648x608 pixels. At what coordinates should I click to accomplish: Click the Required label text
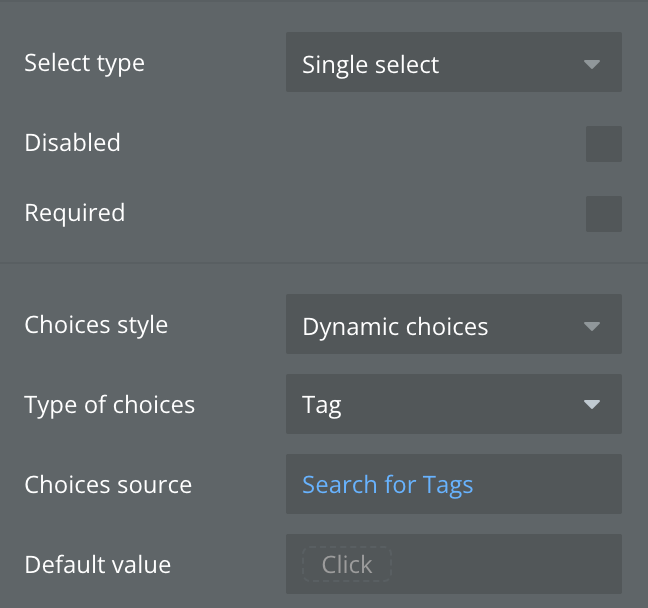(x=74, y=213)
